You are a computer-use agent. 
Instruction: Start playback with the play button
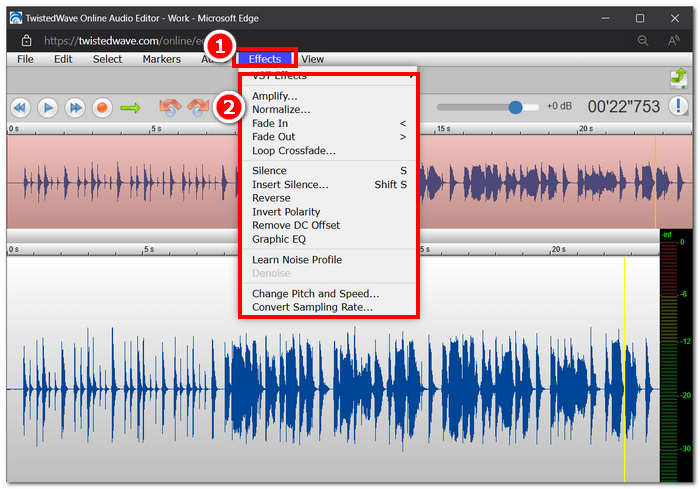[47, 108]
